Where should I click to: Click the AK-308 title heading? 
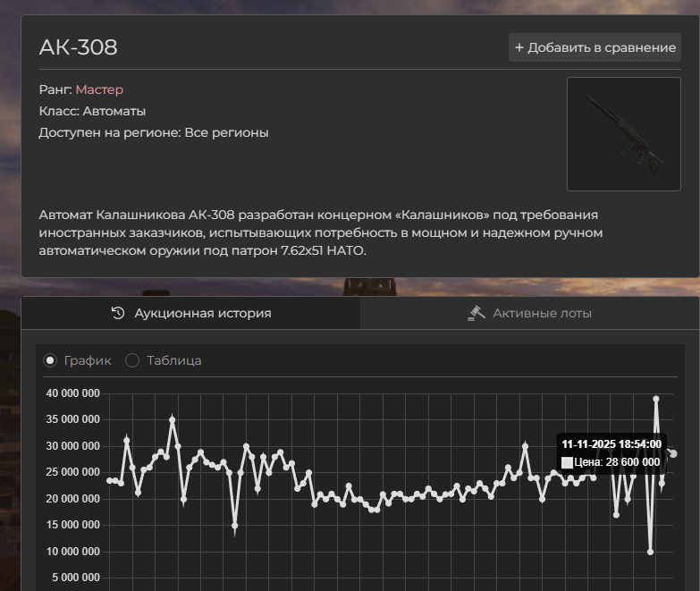tap(78, 47)
